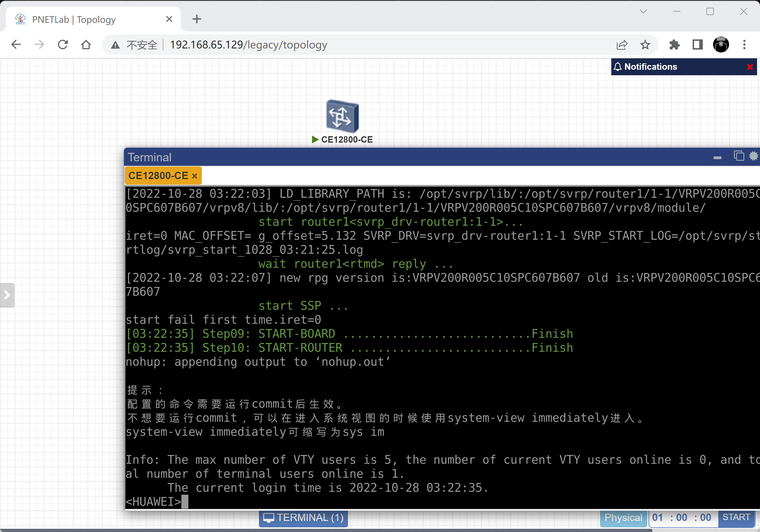Pop out the Terminal panel window icon
The height and width of the screenshot is (532, 760).
738,155
